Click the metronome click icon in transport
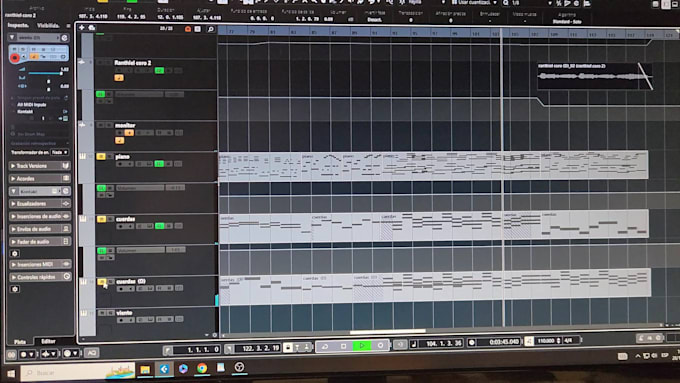680x383 pixels. [529, 341]
